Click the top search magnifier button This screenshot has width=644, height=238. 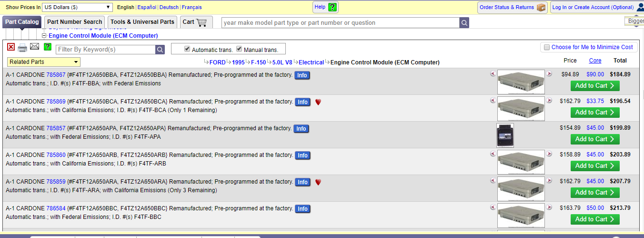(x=464, y=23)
